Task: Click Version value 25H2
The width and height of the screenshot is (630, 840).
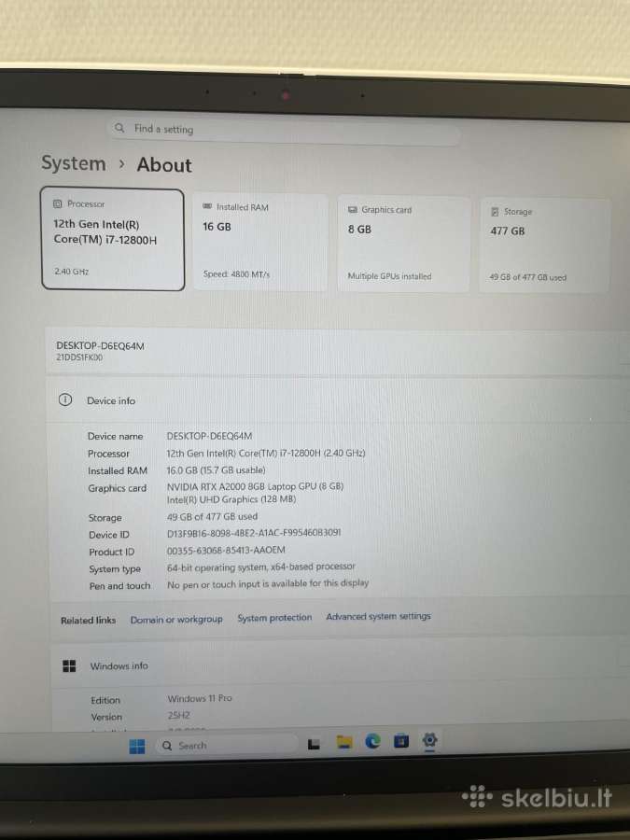Action: pyautogui.click(x=179, y=715)
